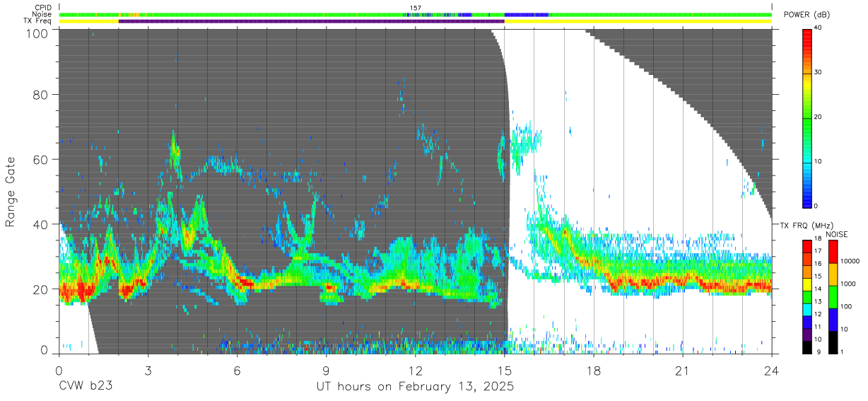Click the 3 hour x-axis label
The image size is (868, 401).
coord(148,371)
